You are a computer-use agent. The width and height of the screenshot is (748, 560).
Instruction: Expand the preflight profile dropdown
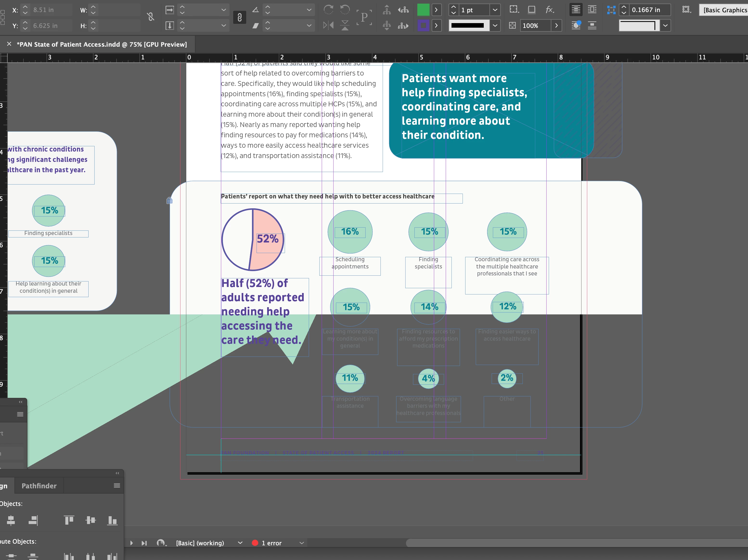point(240,543)
